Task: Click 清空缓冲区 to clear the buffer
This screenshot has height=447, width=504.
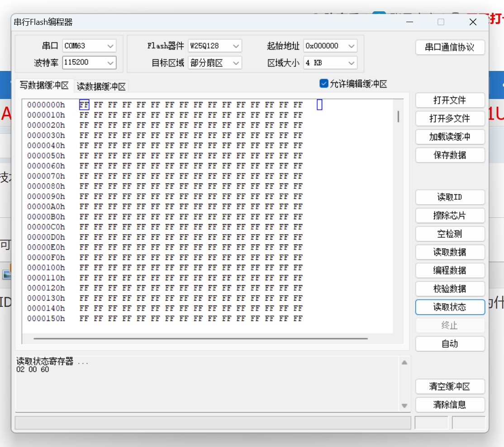Action: click(450, 386)
